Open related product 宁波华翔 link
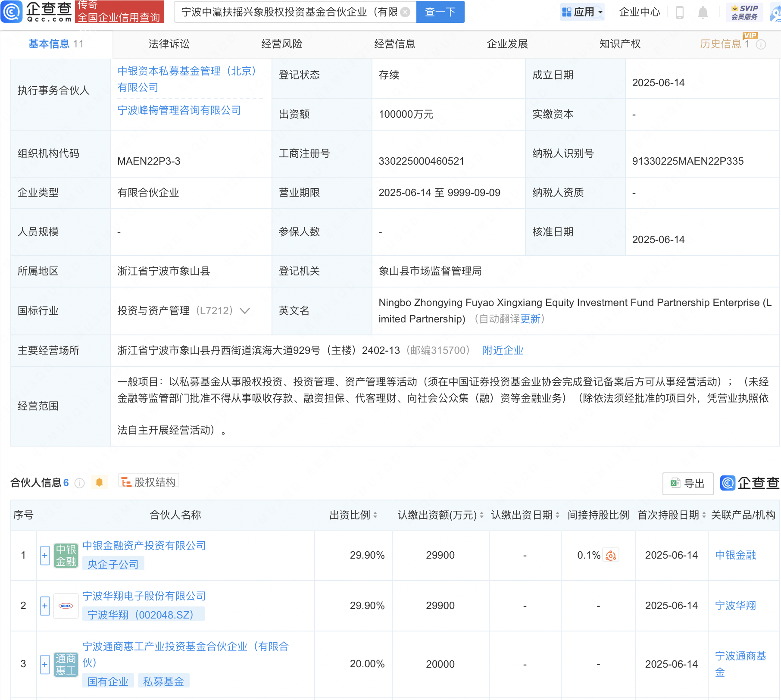The image size is (781, 700). 736,606
